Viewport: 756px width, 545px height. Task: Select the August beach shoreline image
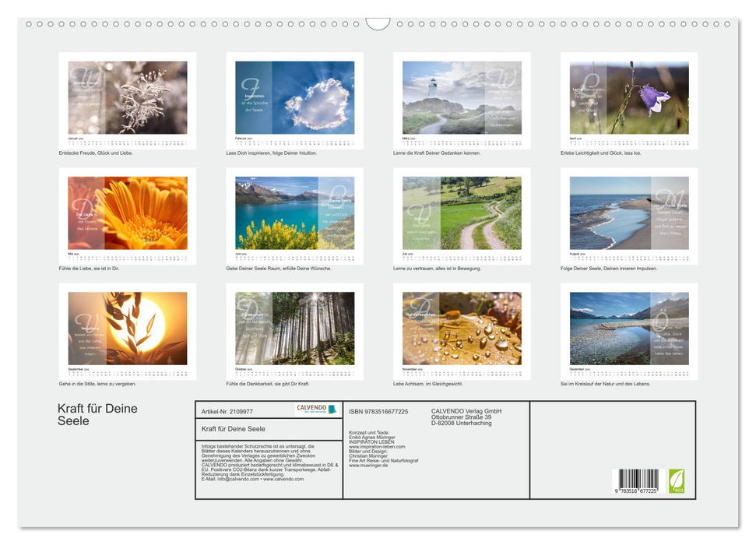(629, 213)
